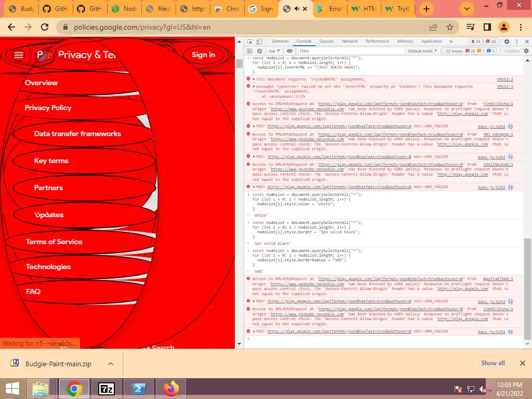532x399 pixels.
Task: Switch to the Tryit browser tab
Action: [398, 9]
